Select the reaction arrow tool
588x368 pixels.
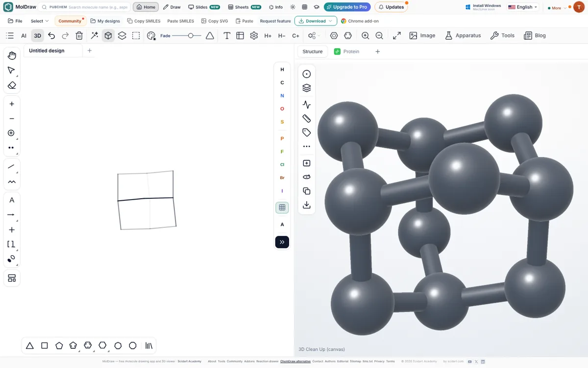tap(12, 215)
